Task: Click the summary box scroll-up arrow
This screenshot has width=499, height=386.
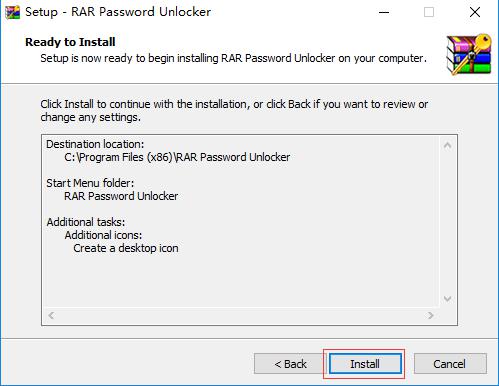Action: click(x=448, y=145)
